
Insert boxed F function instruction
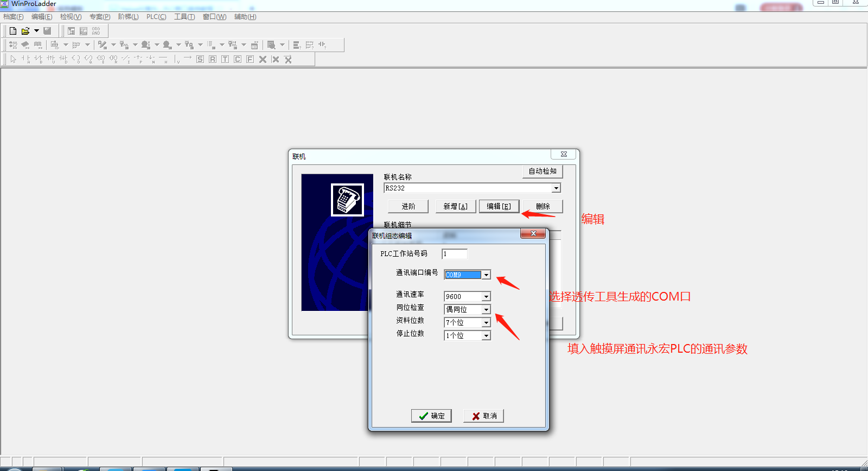pyautogui.click(x=250, y=59)
